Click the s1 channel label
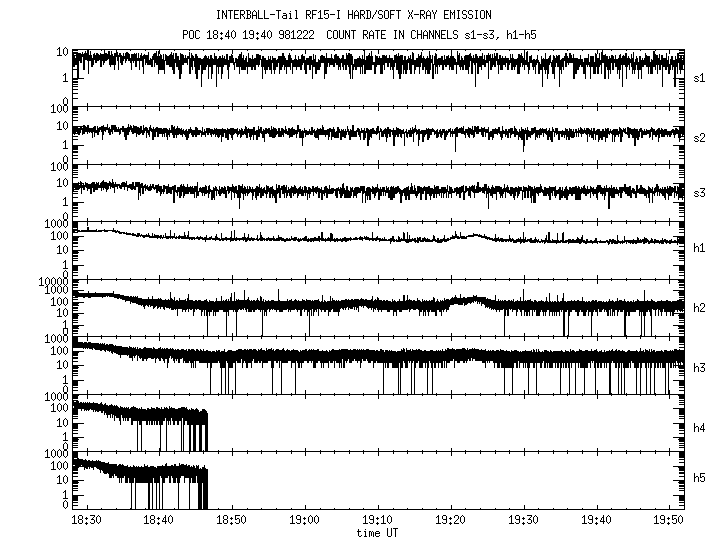 tap(699, 77)
